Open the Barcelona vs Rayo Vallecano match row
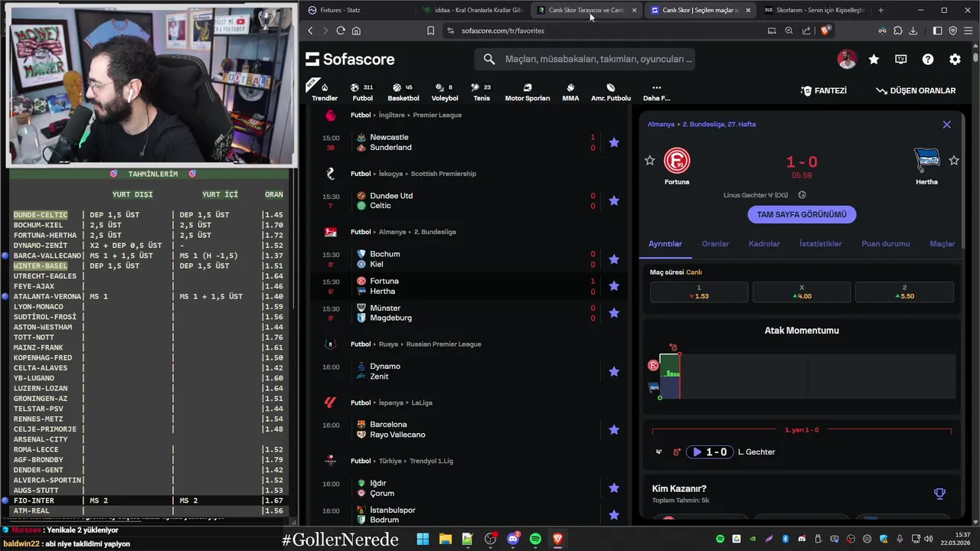This screenshot has height=551, width=980. [x=471, y=429]
